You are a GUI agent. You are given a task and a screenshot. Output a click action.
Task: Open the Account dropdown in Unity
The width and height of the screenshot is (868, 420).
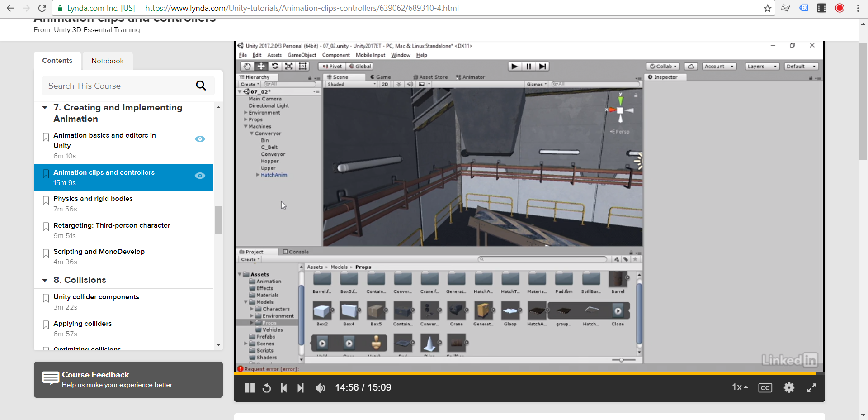[719, 66]
